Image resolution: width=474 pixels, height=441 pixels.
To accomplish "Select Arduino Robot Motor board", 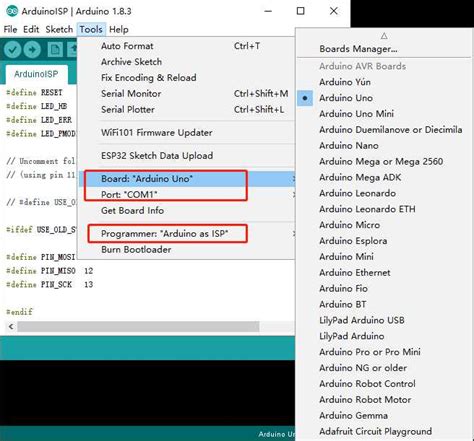I will (x=384, y=400).
